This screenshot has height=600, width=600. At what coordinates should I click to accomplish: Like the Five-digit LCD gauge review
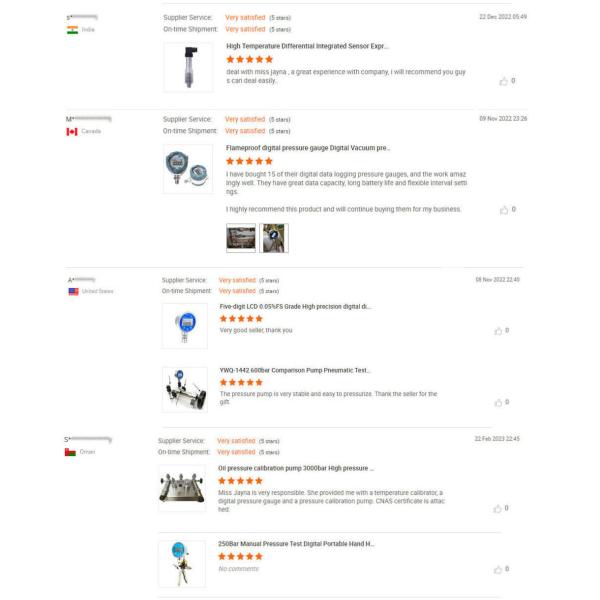(497, 330)
